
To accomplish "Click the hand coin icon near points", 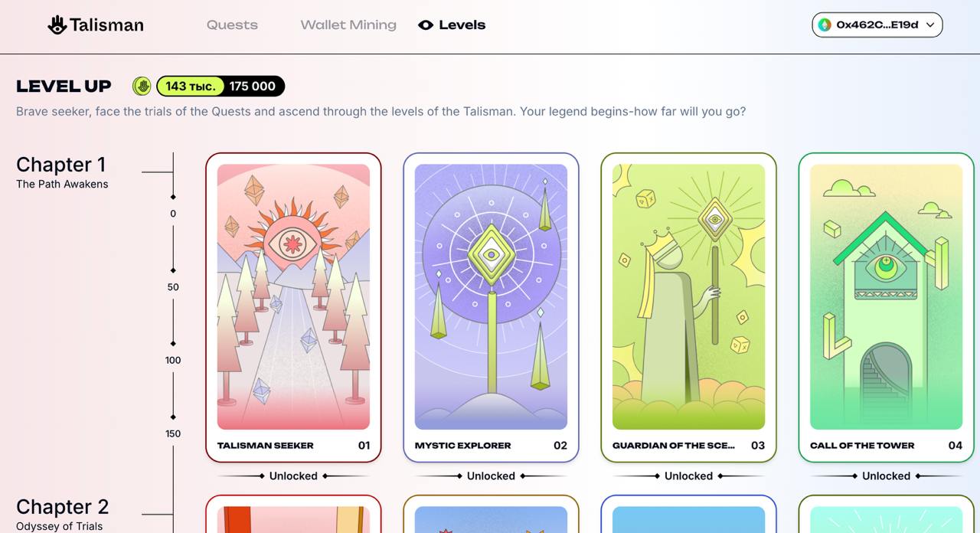I will (142, 86).
